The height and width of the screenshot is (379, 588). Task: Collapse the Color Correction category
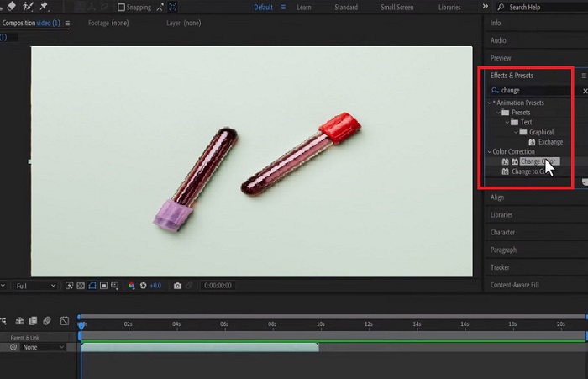(x=490, y=151)
